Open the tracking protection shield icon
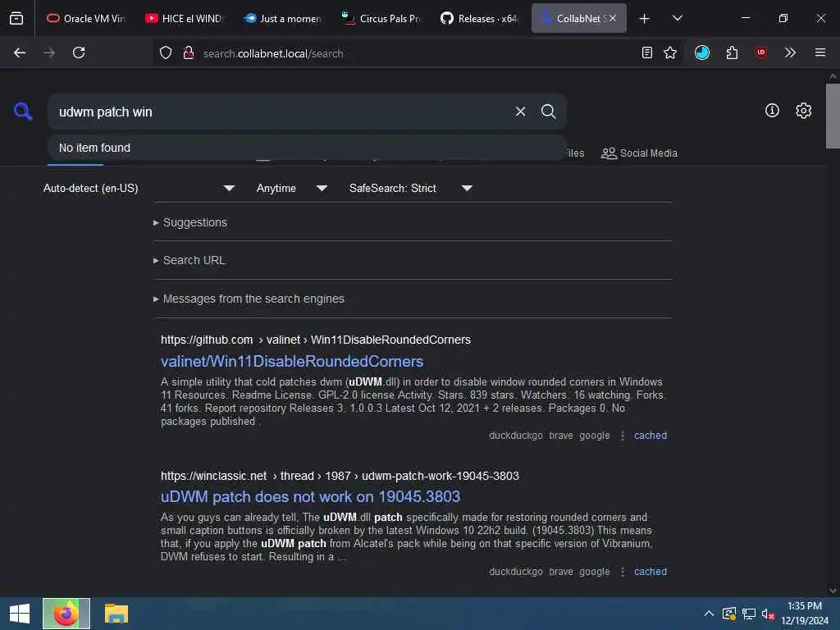 pos(166,52)
